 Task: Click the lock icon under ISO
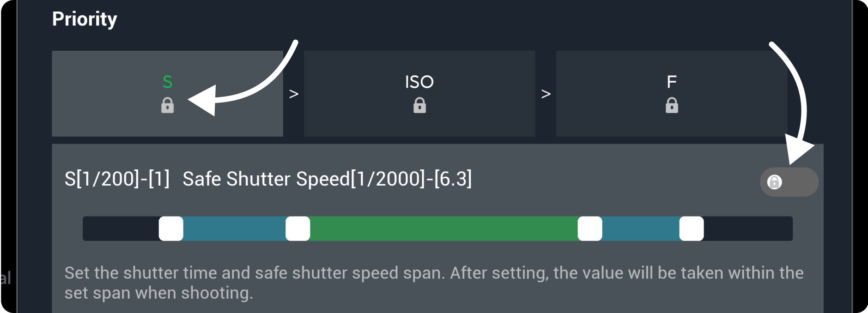point(419,106)
